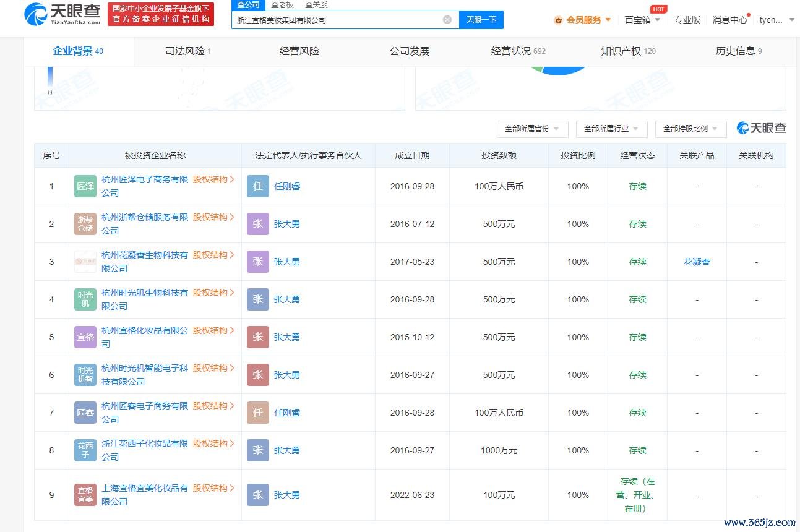Open 股权结构 for 浙江花西子化妆品
The height and width of the screenshot is (532, 800).
(213, 444)
